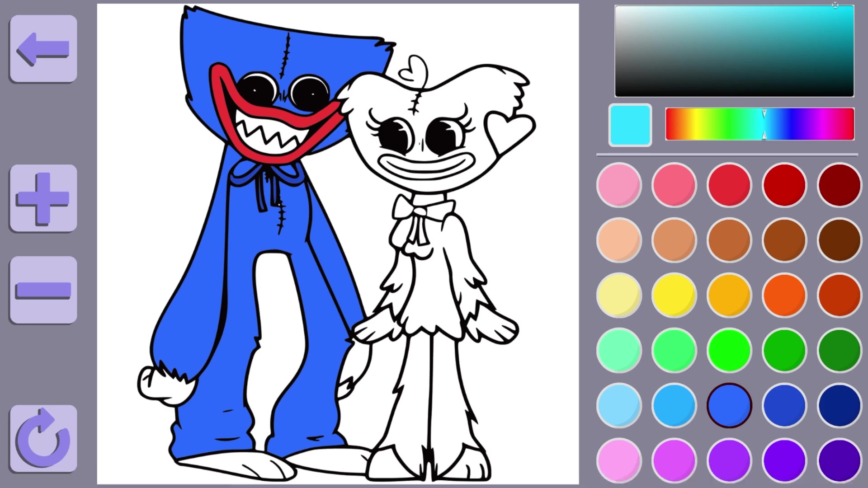Image resolution: width=868 pixels, height=488 pixels.
Task: Select the medium green swatch
Action: 784,351
